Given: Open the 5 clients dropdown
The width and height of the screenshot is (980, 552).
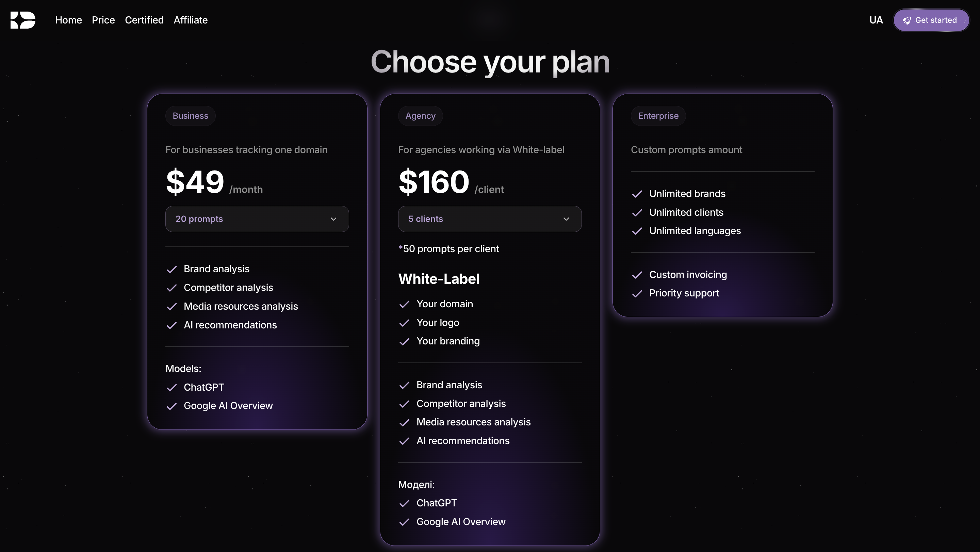Looking at the screenshot, I should click(490, 219).
